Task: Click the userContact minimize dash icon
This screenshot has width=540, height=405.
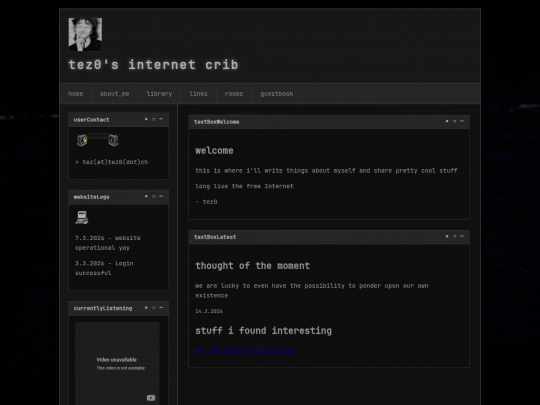Action: [x=161, y=119]
